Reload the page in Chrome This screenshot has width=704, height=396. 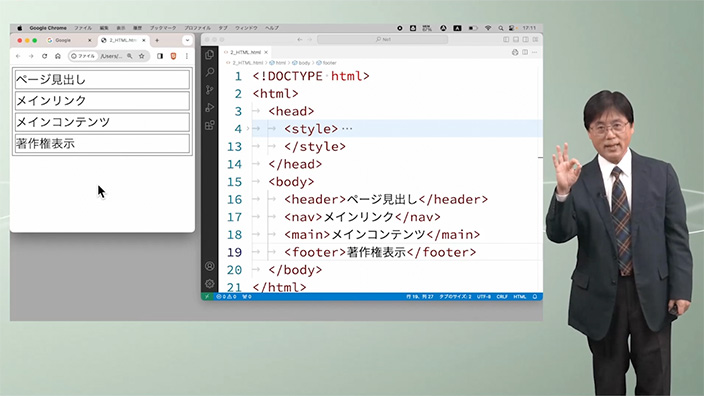tap(44, 56)
